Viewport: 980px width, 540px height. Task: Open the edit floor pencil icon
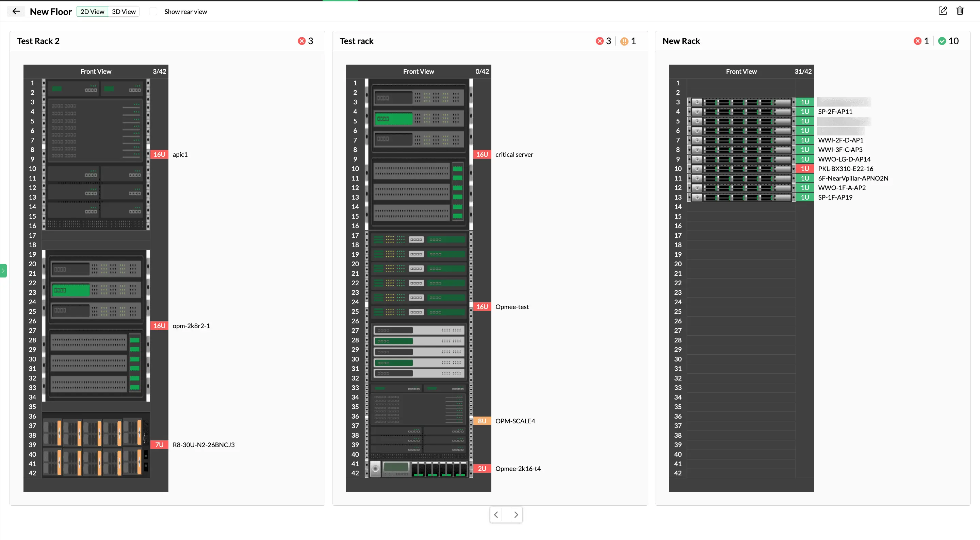point(943,11)
